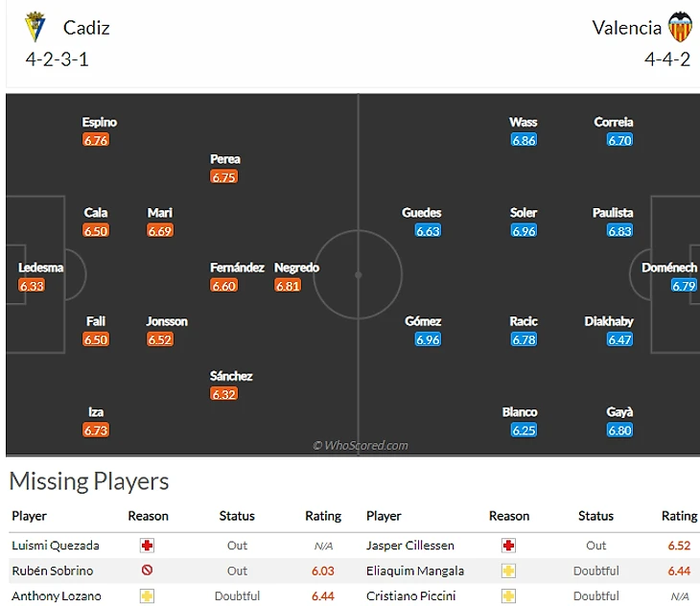Click goalkeeper Ledesma on the pitch
This screenshot has width=700, height=606.
point(40,268)
